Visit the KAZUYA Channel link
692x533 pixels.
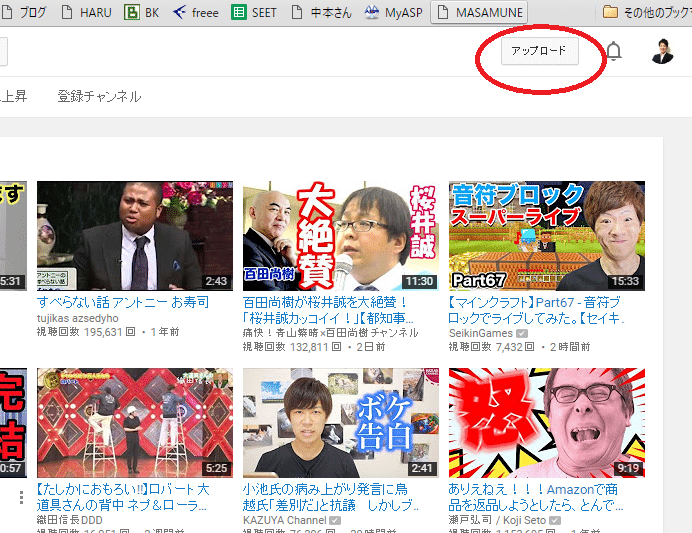coord(285,520)
